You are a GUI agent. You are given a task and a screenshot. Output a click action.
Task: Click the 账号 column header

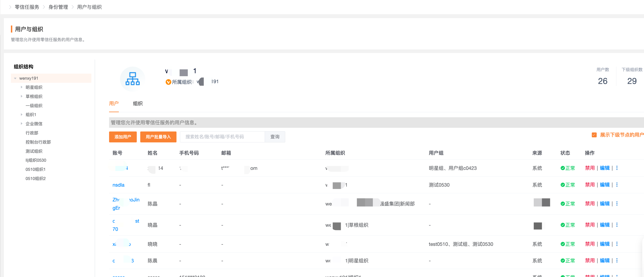[x=117, y=153]
